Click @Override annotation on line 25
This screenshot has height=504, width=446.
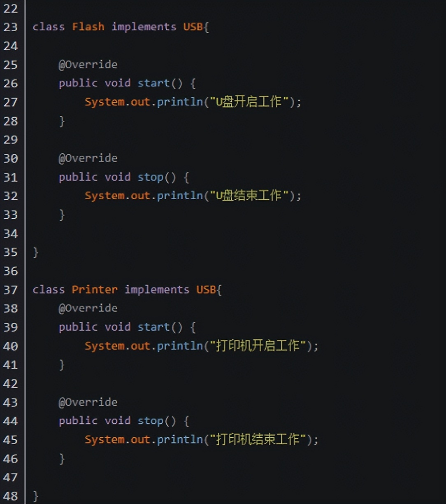pyautogui.click(x=88, y=65)
